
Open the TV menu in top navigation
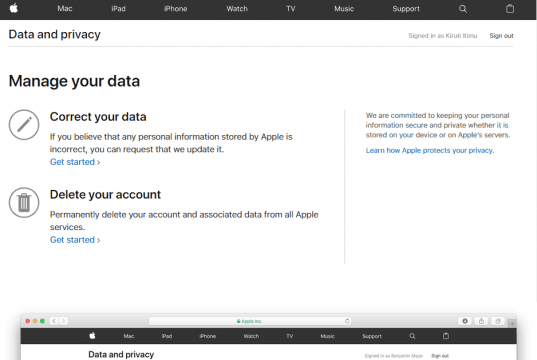coord(290,9)
